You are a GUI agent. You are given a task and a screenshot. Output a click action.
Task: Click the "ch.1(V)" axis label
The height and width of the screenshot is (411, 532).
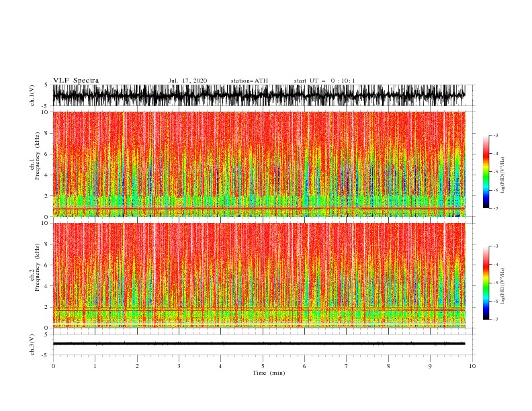coord(32,95)
